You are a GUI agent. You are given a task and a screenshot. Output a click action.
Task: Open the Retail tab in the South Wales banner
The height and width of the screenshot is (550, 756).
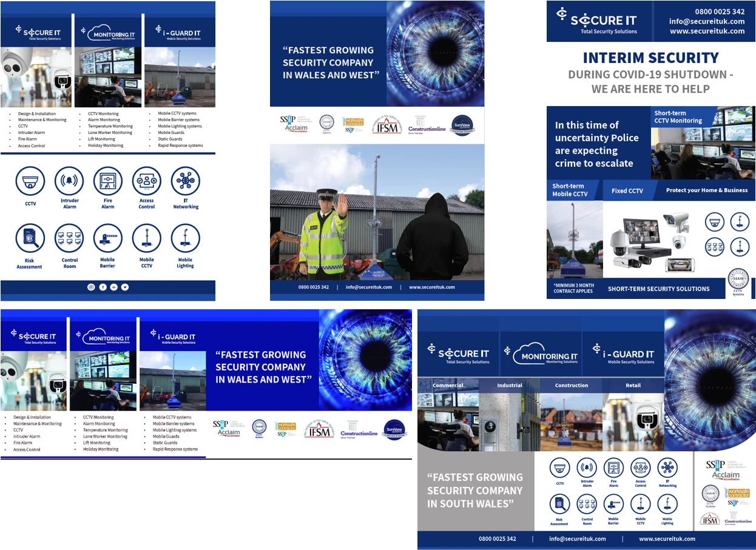(x=633, y=385)
